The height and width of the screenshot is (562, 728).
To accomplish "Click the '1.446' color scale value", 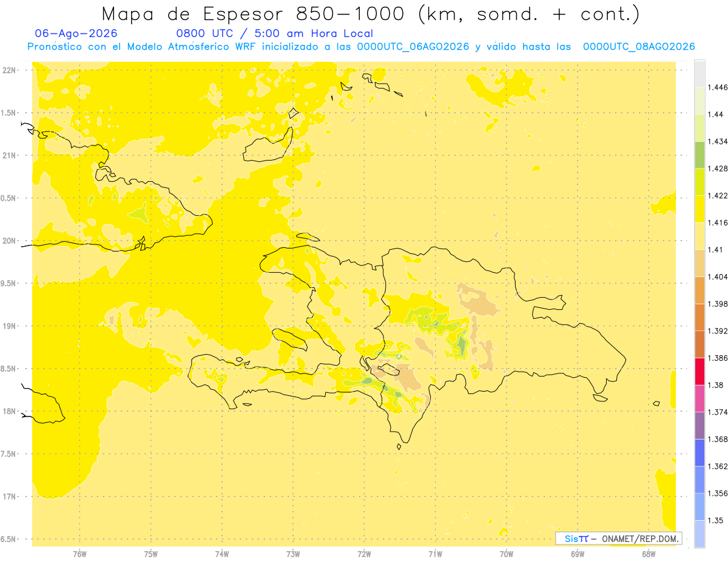I will 717,87.
